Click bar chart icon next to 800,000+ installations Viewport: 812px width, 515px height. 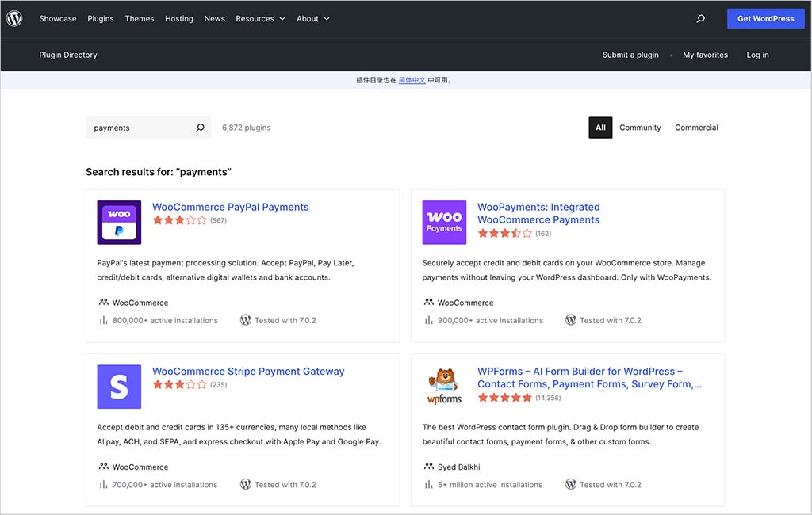104,320
